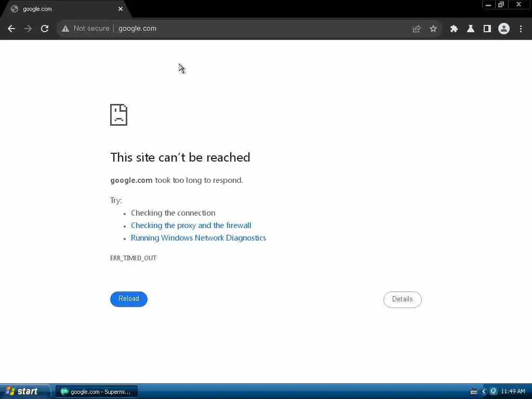Screen dimensions: 532x399
Task: Click 'Checking the connection' suggestion text
Action: [173, 213]
